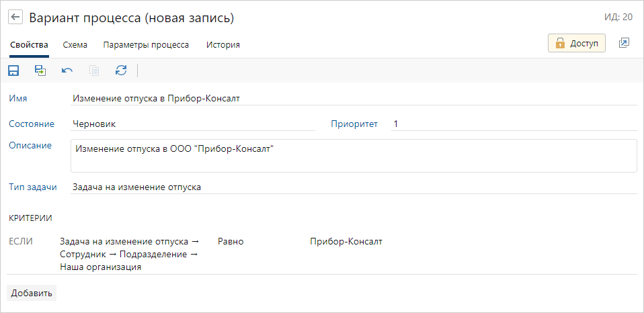Click the Save icon in toolbar

[x=13, y=70]
